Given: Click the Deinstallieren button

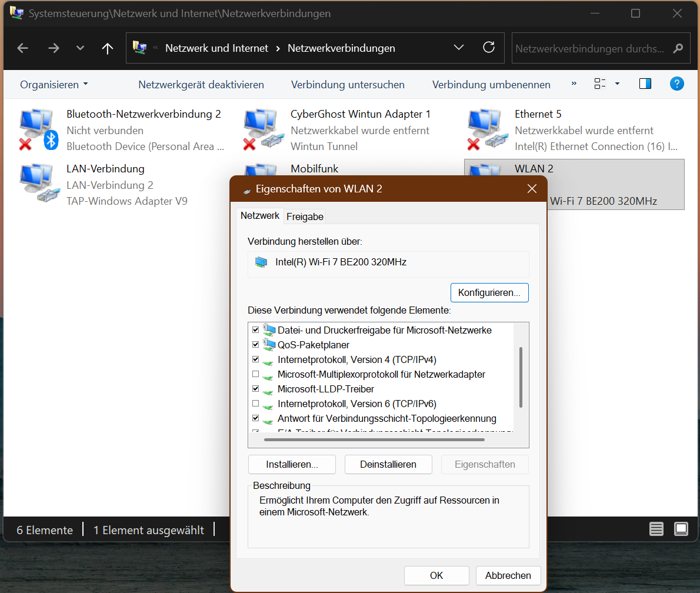Looking at the screenshot, I should click(x=388, y=464).
